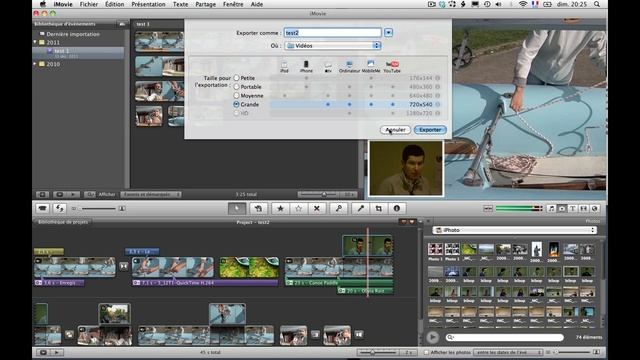Adjust the clip thumbnail size slider
The height and width of the screenshot is (360, 640).
coord(98,209)
